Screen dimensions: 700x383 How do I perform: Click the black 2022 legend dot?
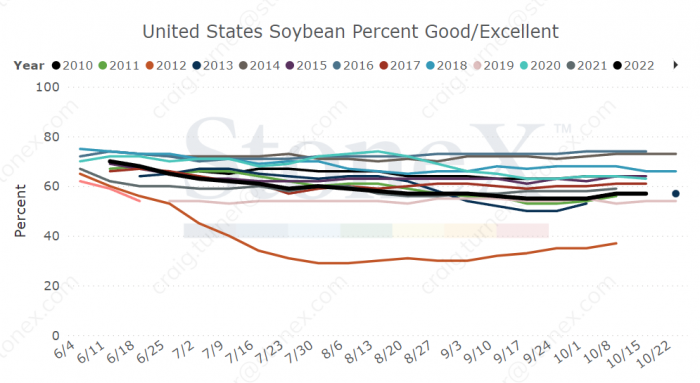point(617,66)
